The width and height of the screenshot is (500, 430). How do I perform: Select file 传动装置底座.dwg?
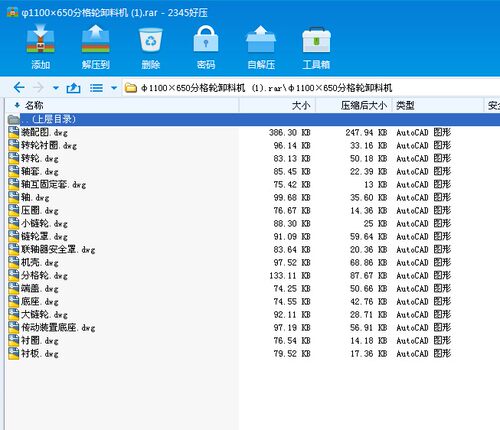(58, 328)
